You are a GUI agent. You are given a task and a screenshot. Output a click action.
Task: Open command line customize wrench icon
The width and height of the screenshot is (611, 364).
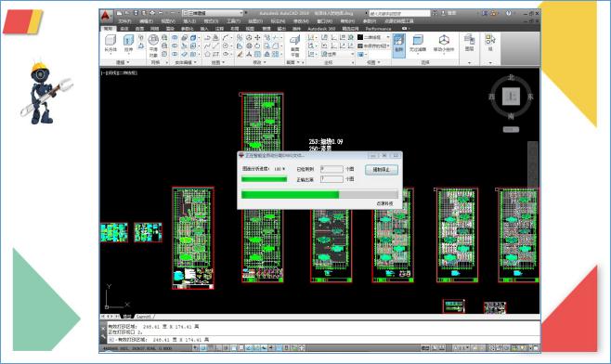click(x=103, y=335)
